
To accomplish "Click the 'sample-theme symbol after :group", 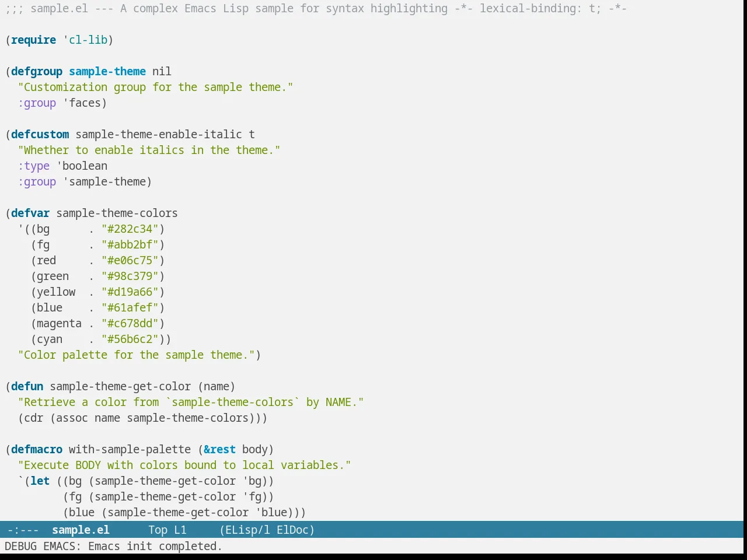I will [x=104, y=181].
